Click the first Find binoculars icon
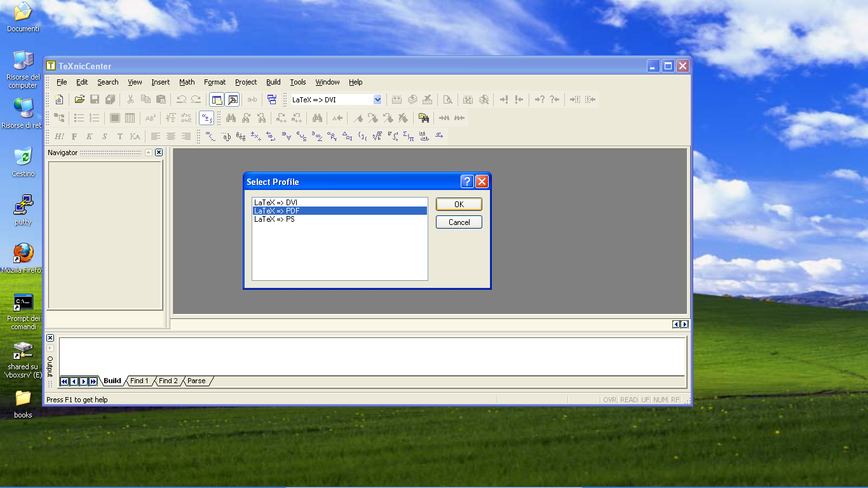The width and height of the screenshot is (868, 488). tap(231, 118)
